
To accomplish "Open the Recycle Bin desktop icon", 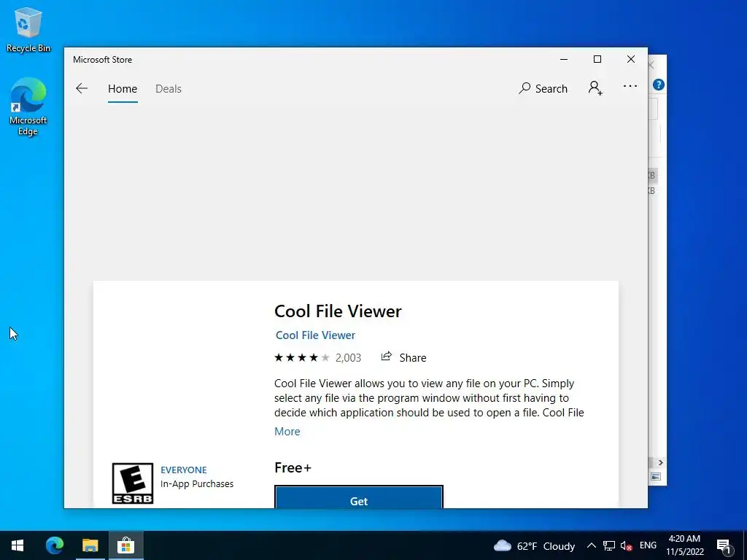I will 28,29.
